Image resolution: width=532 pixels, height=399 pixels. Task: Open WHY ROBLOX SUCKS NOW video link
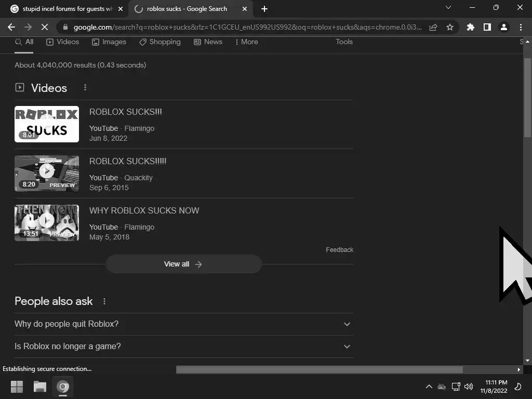click(x=144, y=210)
